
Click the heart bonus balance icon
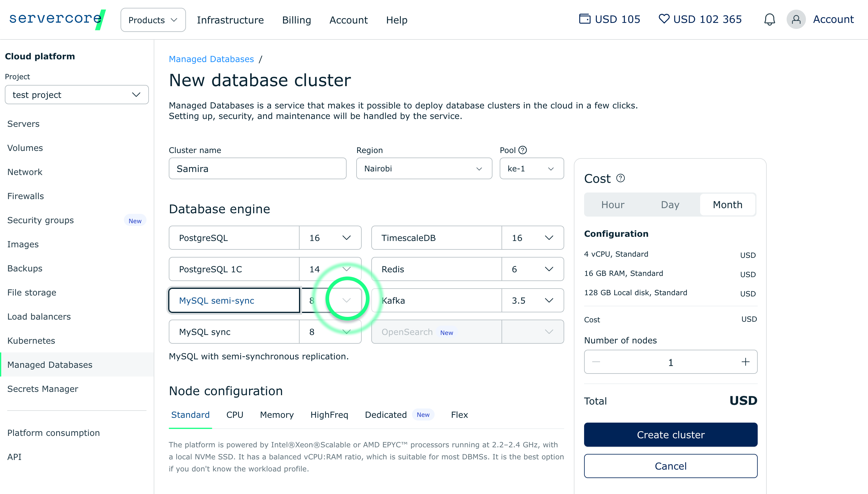pyautogui.click(x=664, y=19)
